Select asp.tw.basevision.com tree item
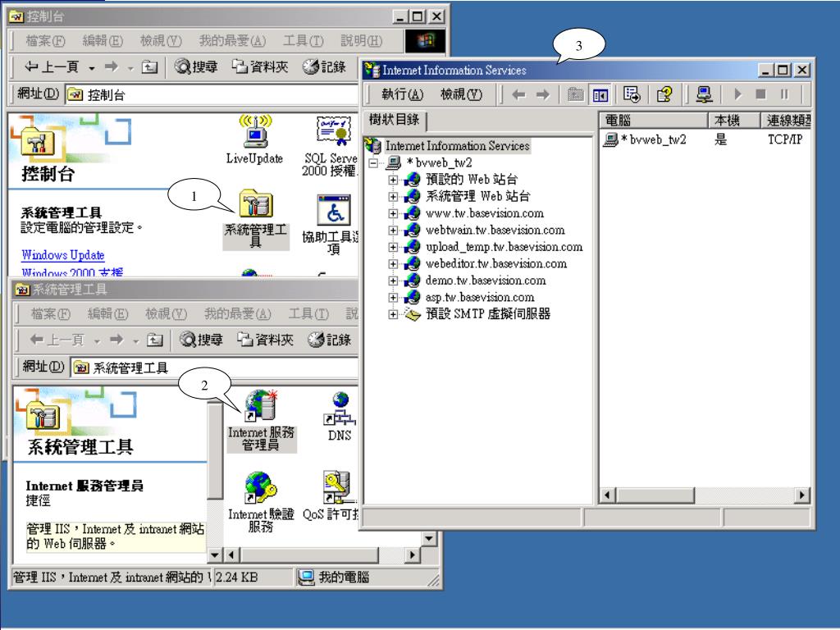Screen dimensions: 840x630 coord(479,297)
